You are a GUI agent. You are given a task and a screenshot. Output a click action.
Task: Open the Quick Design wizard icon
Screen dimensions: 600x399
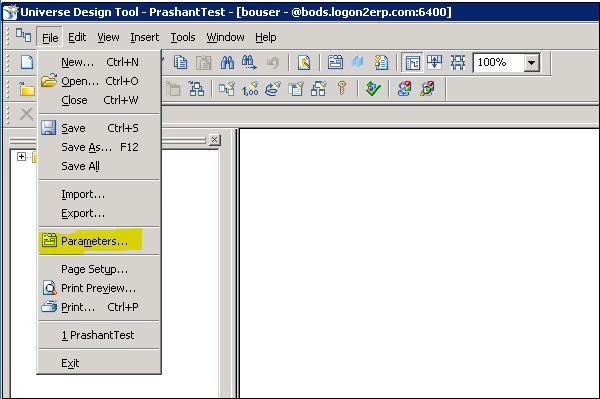[x=304, y=62]
